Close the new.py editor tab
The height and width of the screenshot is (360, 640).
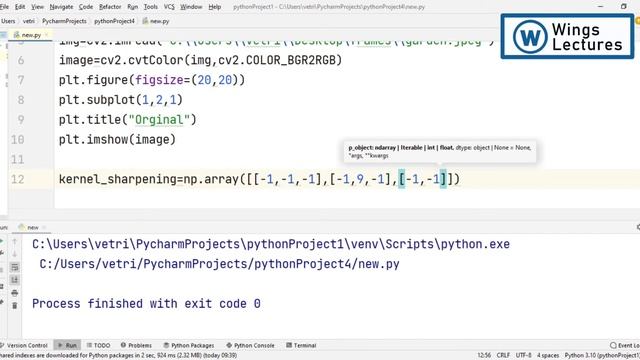click(47, 35)
